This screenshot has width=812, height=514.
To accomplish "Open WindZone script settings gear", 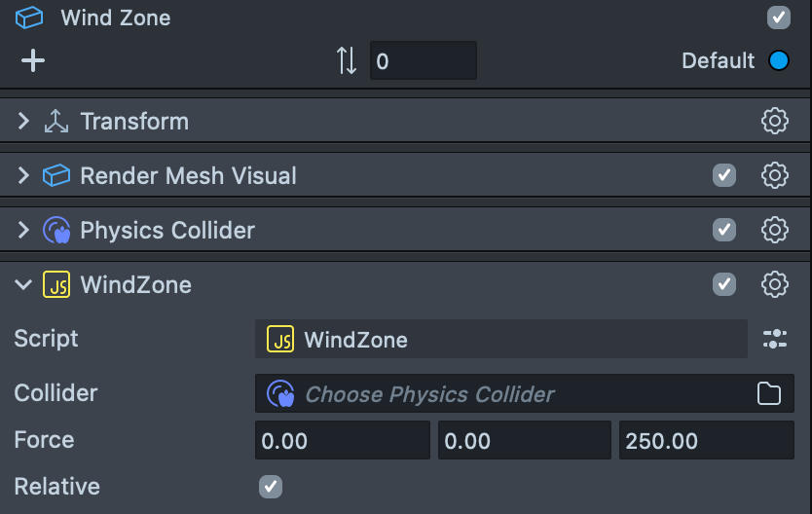I will point(775,284).
